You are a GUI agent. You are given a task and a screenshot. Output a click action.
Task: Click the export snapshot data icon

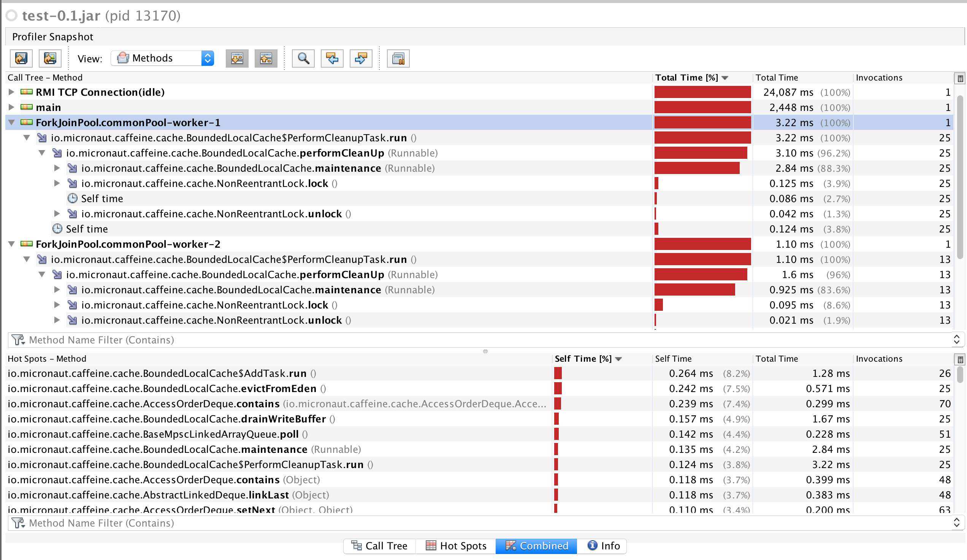coord(21,58)
